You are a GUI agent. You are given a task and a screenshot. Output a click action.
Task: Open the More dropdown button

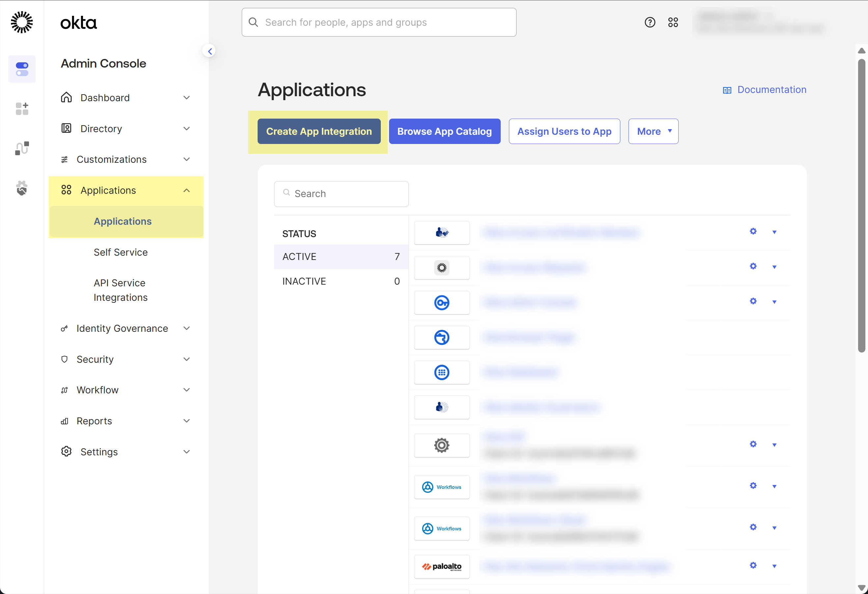[x=653, y=131]
